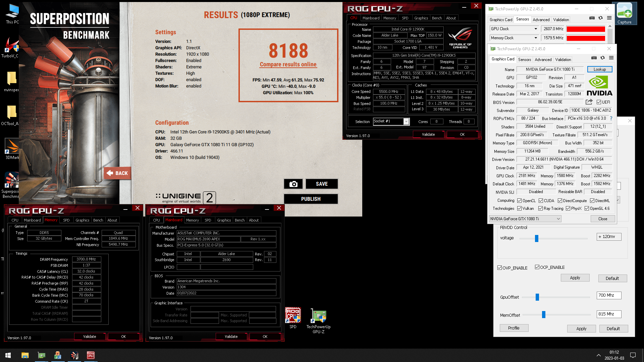Open hamburger menu in GPU-Z Sensors window

tap(609, 18)
